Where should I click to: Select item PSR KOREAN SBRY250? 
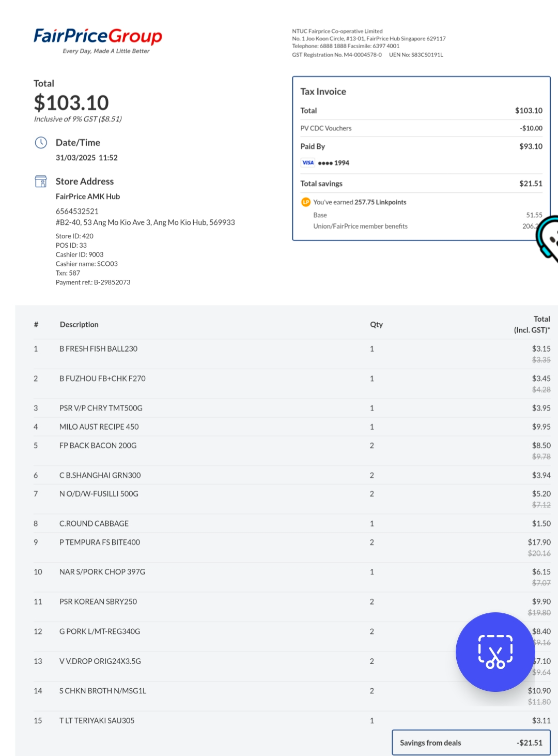[x=98, y=601]
